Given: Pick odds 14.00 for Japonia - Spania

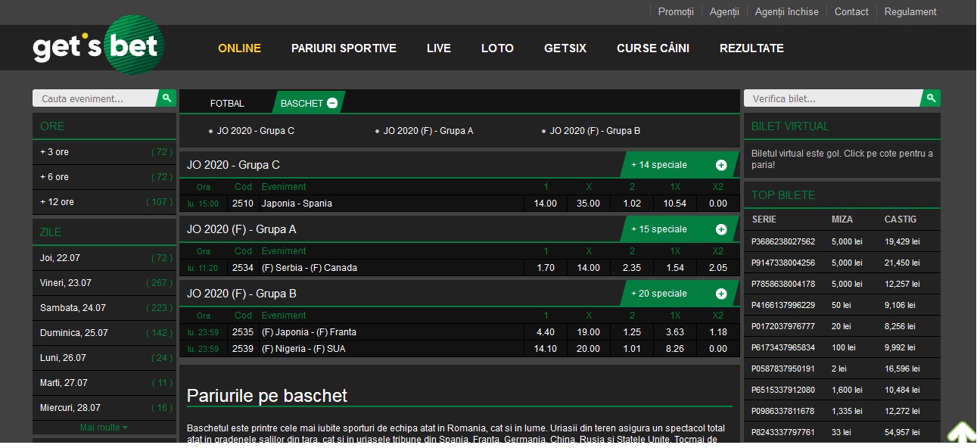Looking at the screenshot, I should [x=546, y=204].
